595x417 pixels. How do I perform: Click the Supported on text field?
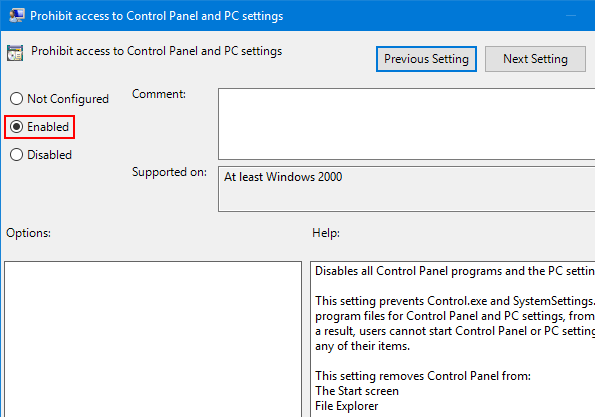pyautogui.click(x=406, y=189)
